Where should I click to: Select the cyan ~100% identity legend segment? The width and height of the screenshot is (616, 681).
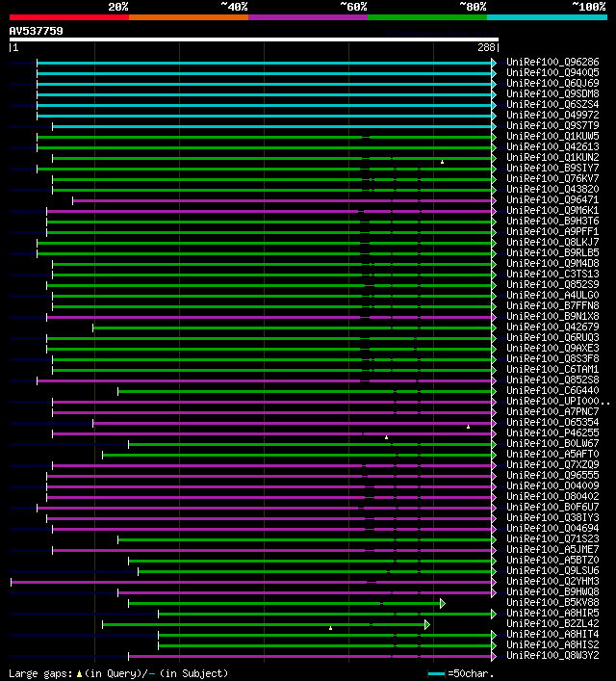pos(547,17)
